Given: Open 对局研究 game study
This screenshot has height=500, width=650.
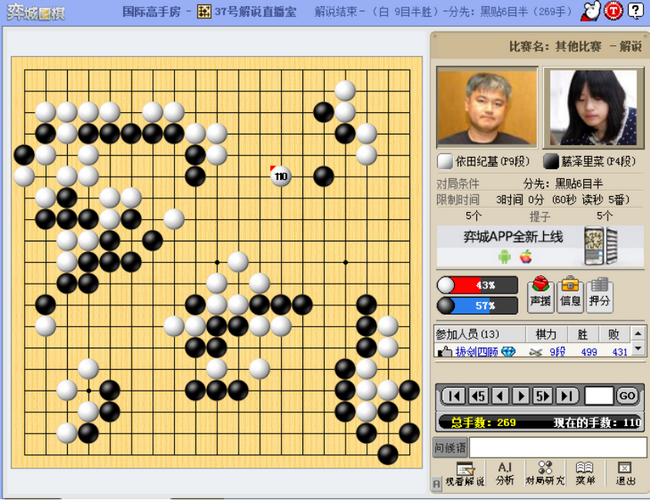Looking at the screenshot, I should click(x=545, y=474).
